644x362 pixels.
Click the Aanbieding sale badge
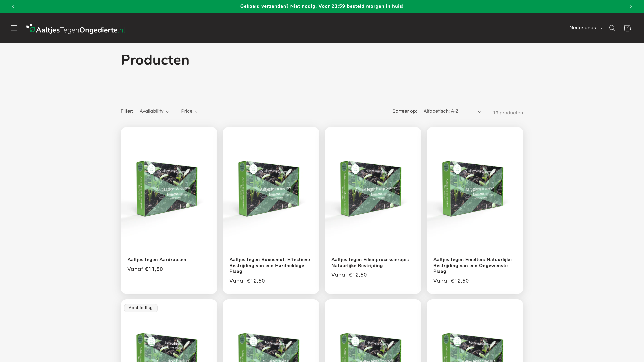click(x=141, y=308)
